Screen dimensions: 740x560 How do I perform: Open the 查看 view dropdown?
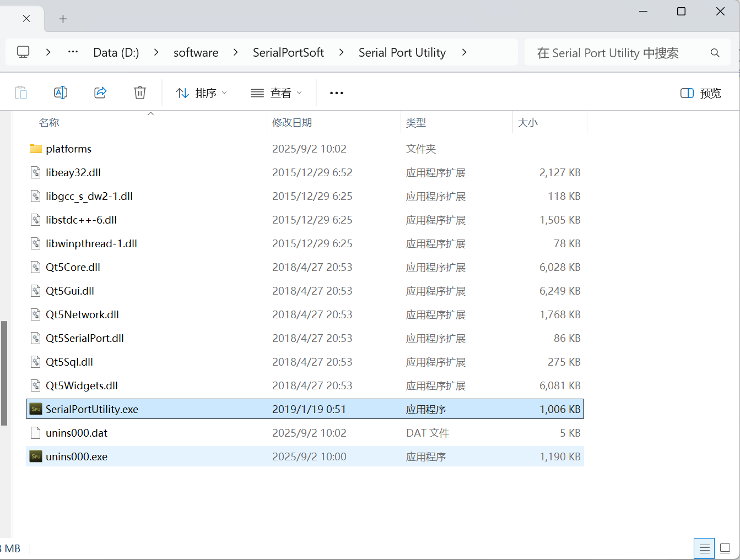pyautogui.click(x=276, y=93)
